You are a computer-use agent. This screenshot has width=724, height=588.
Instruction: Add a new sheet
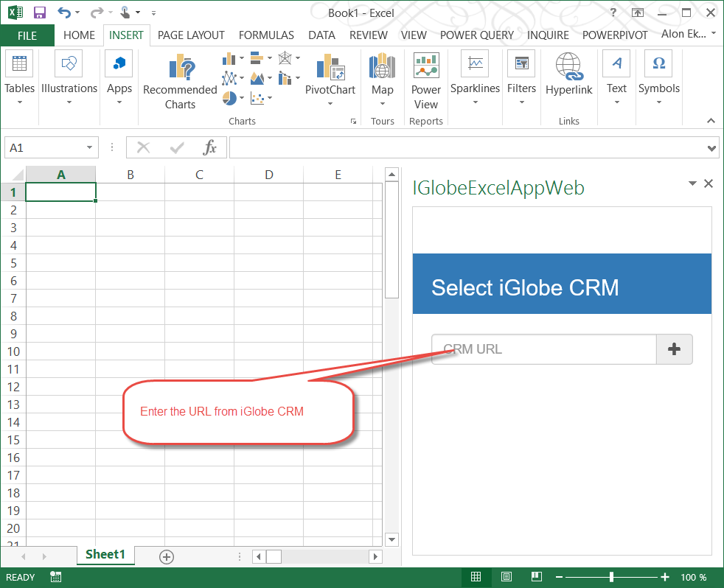pyautogui.click(x=167, y=556)
